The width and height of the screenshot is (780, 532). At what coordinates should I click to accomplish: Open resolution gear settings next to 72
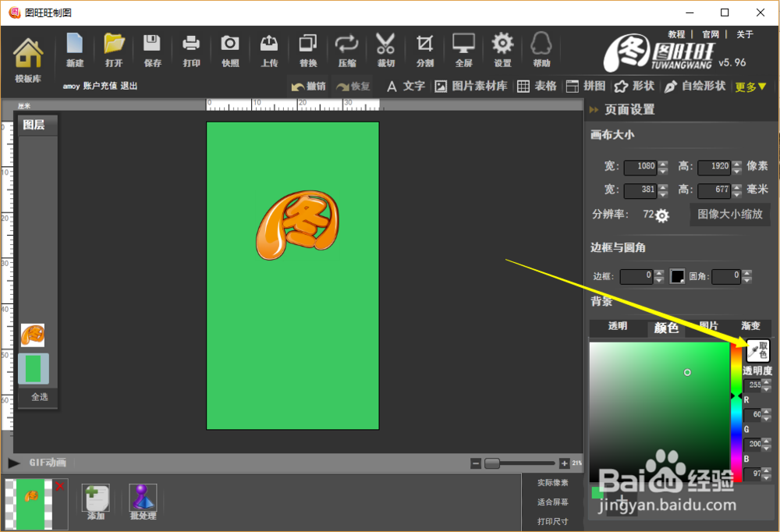pyautogui.click(x=662, y=215)
